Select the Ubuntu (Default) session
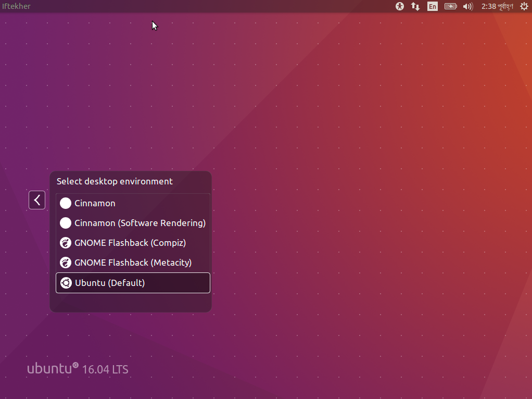This screenshot has width=532, height=399. point(133,283)
